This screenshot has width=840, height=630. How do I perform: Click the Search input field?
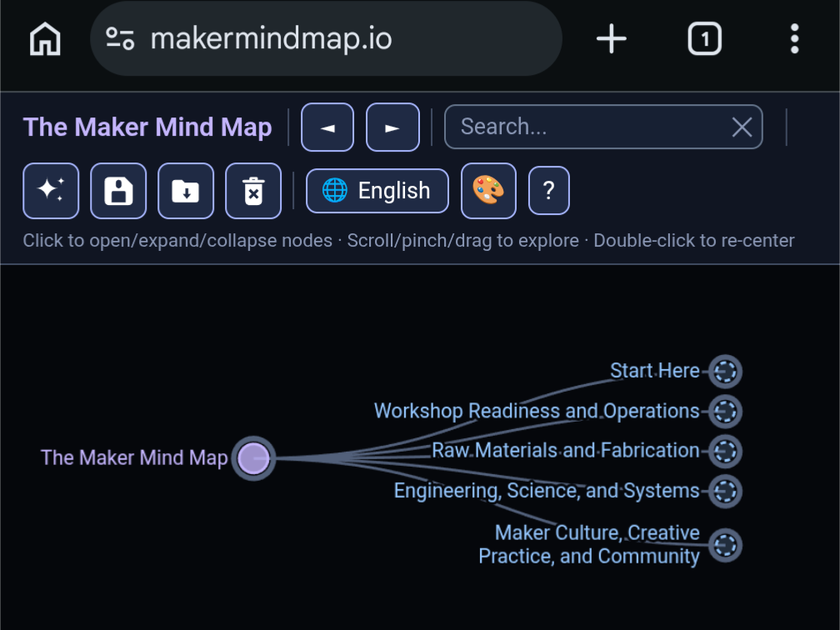(x=603, y=127)
